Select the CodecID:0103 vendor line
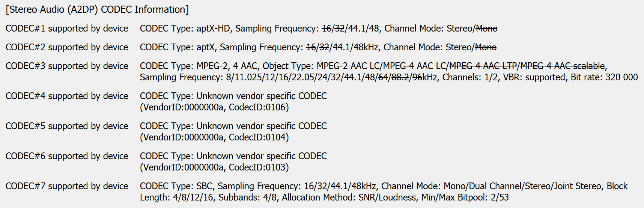The width and height of the screenshot is (644, 208). click(x=214, y=167)
